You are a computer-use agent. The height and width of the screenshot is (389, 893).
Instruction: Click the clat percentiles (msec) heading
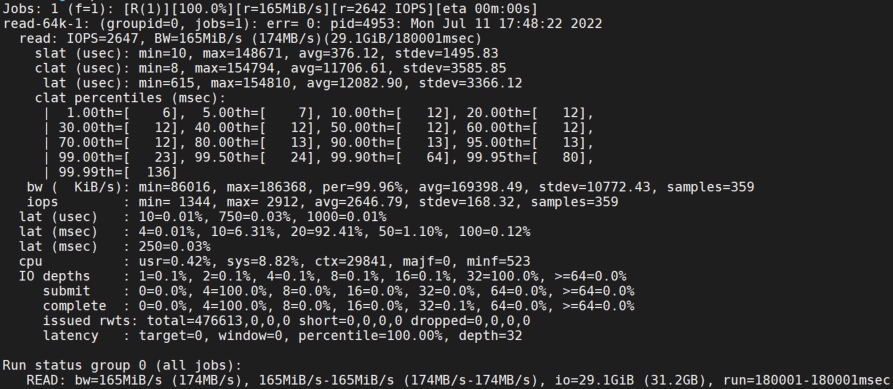(130, 98)
